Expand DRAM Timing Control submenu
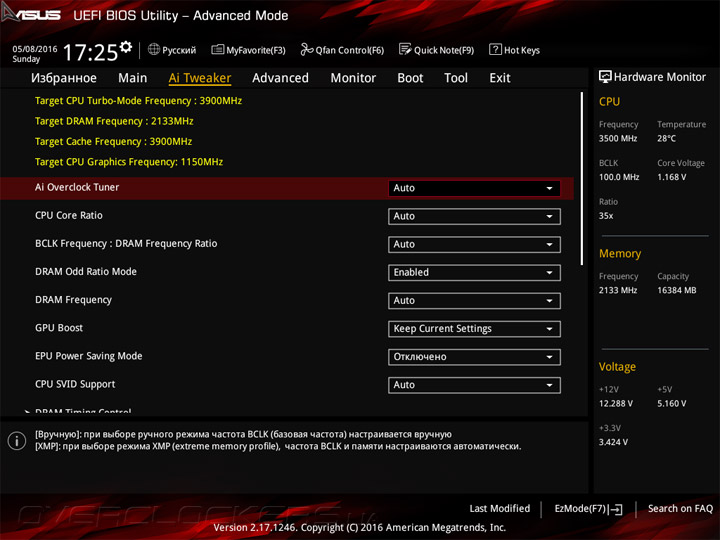Image resolution: width=720 pixels, height=540 pixels. pyautogui.click(x=83, y=411)
